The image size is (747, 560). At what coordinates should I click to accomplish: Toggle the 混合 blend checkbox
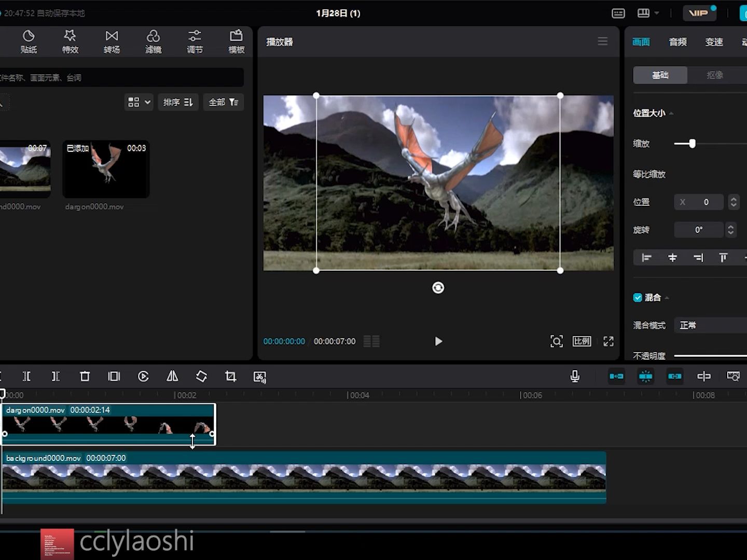pyautogui.click(x=638, y=298)
